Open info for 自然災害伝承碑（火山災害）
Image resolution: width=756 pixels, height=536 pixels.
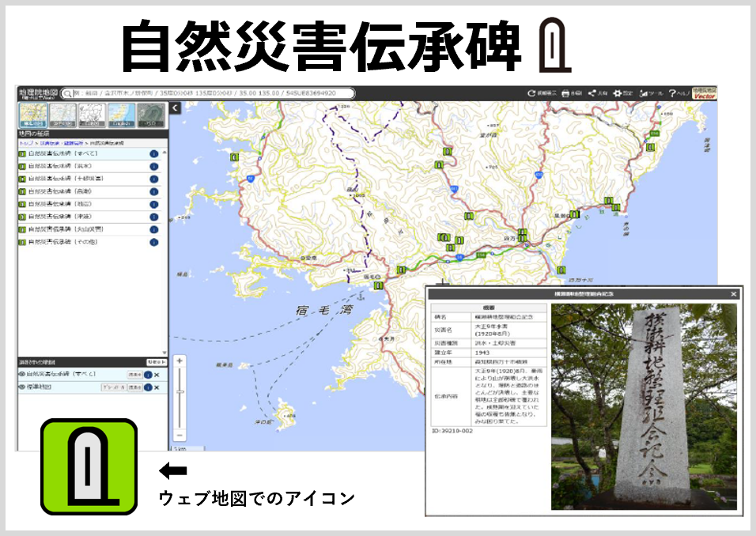153,230
